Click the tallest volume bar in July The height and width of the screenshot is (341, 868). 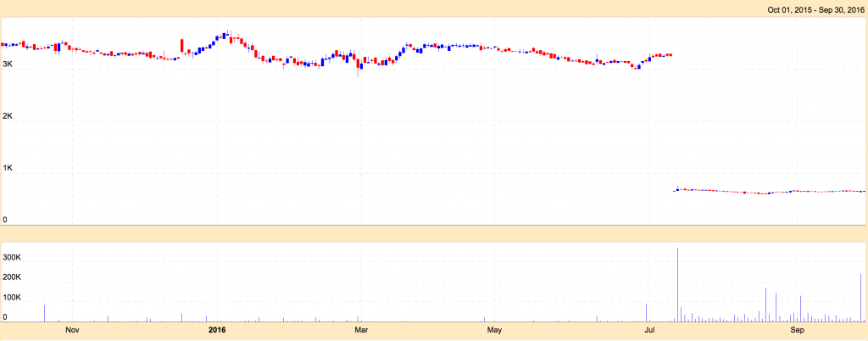[678, 285]
